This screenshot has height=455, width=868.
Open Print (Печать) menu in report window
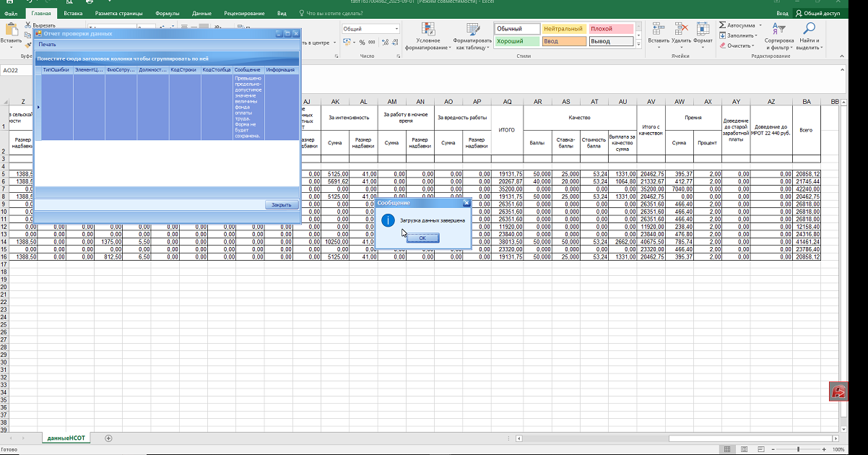47,44
